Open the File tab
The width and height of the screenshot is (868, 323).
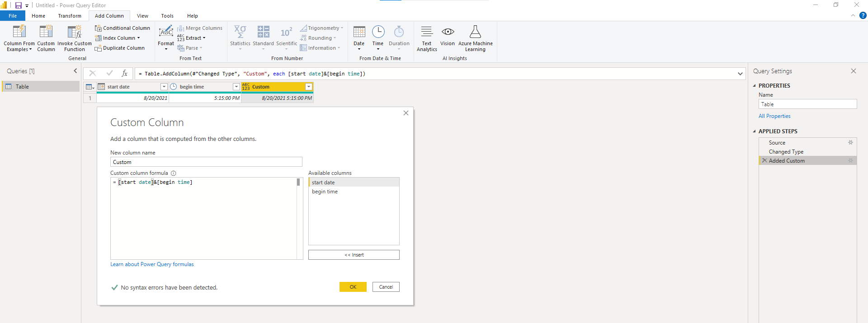click(13, 16)
